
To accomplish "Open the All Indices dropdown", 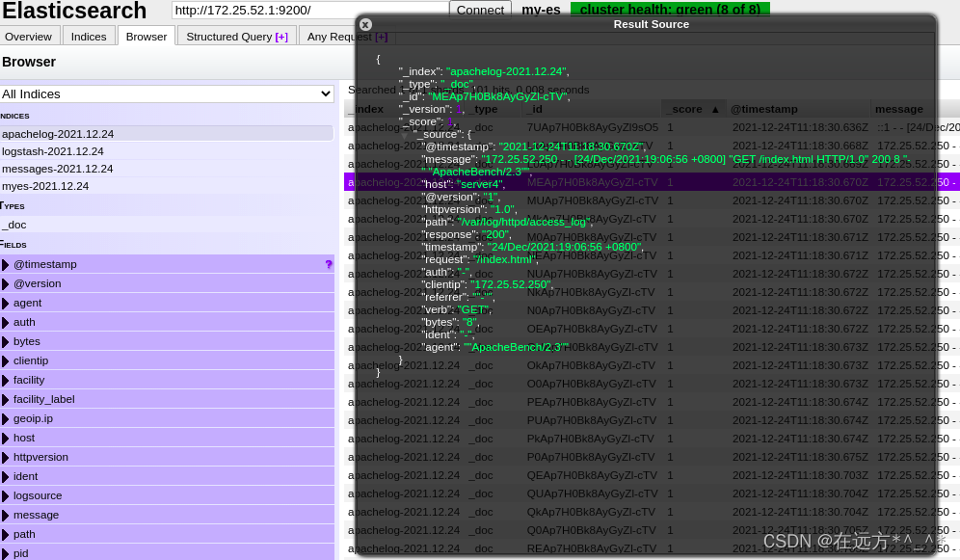I will 167,93.
